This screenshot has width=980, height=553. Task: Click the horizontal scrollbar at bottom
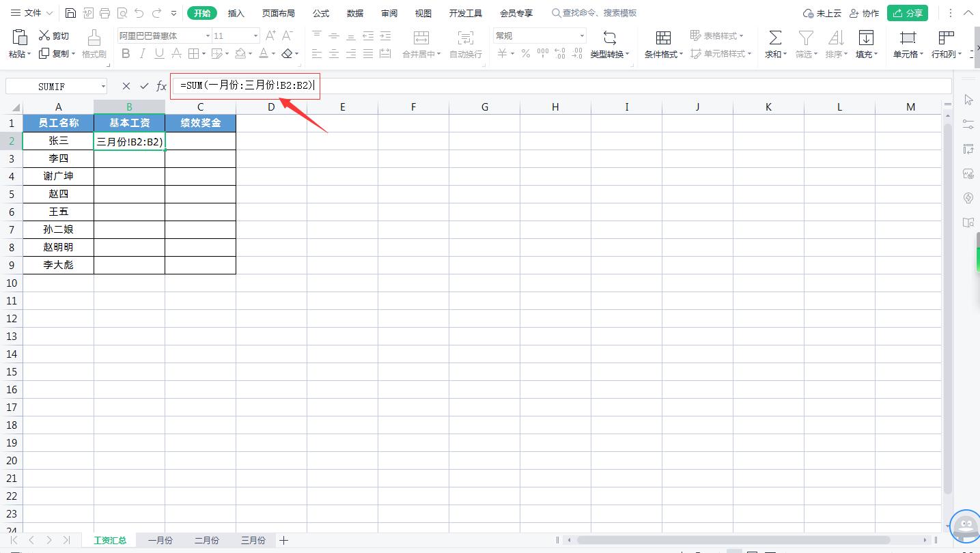click(x=733, y=540)
